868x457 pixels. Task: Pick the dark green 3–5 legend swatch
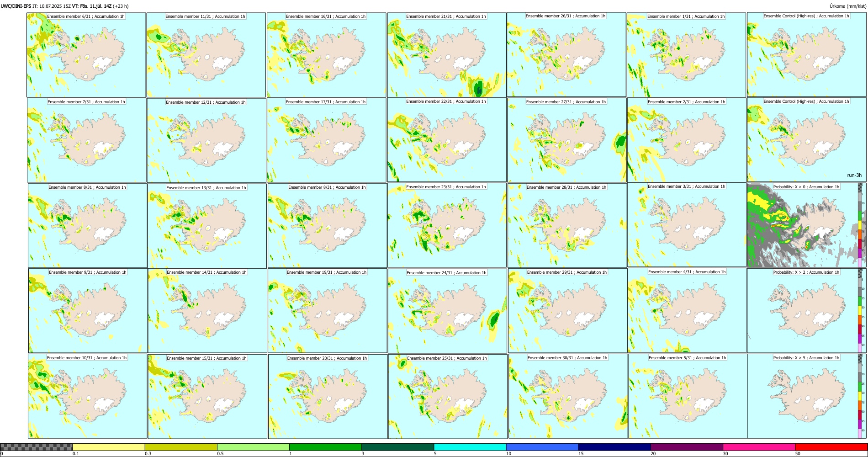tap(398, 447)
